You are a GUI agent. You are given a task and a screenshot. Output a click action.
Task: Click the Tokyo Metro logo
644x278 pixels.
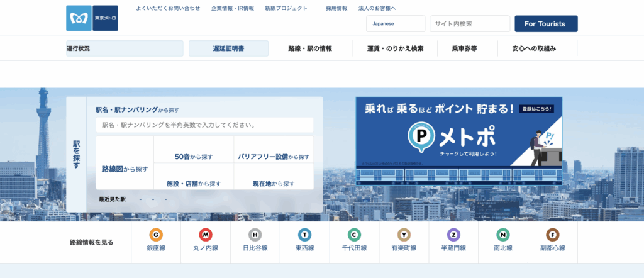coord(92,18)
